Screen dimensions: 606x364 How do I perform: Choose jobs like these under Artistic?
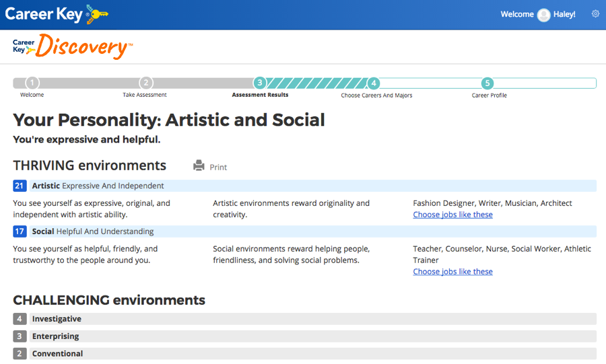452,215
